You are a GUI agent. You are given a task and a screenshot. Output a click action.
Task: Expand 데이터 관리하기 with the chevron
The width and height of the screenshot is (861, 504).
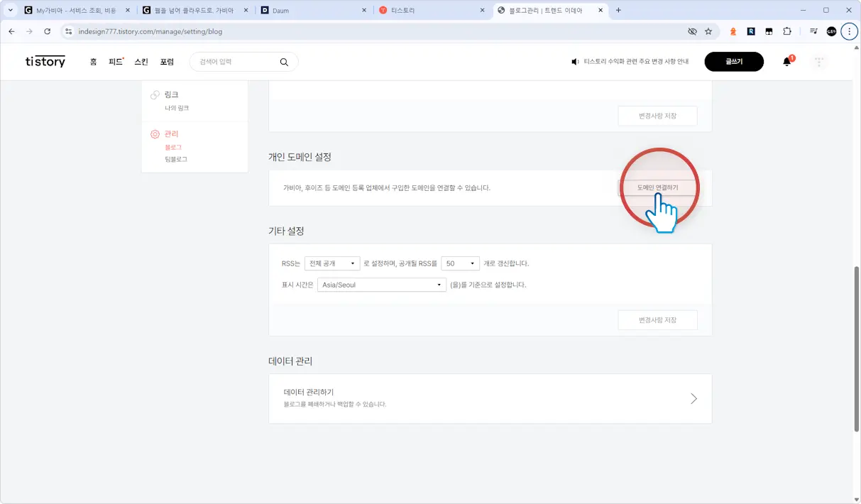[x=693, y=398]
